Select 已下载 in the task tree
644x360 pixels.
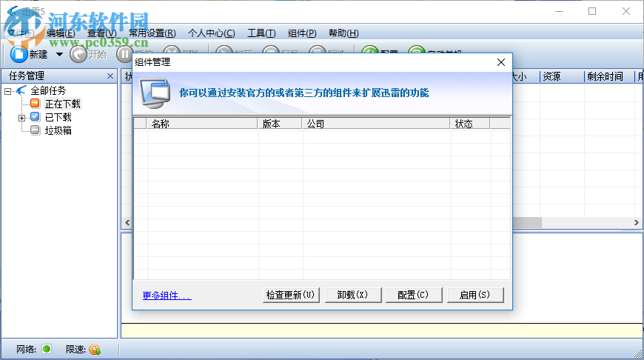click(x=58, y=118)
